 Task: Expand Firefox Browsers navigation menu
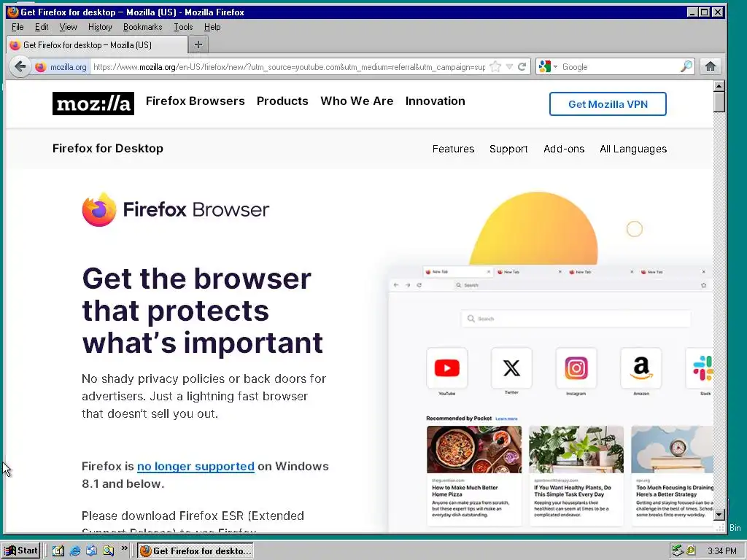tap(196, 101)
